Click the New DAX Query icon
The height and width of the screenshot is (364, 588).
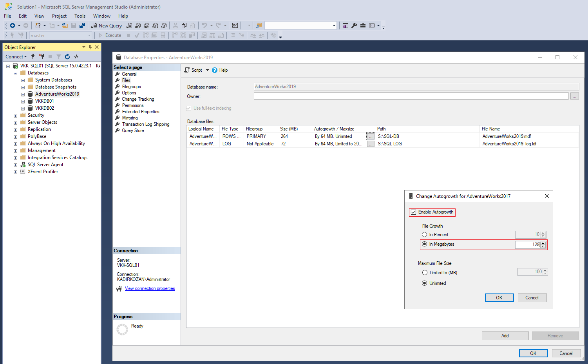coord(164,25)
